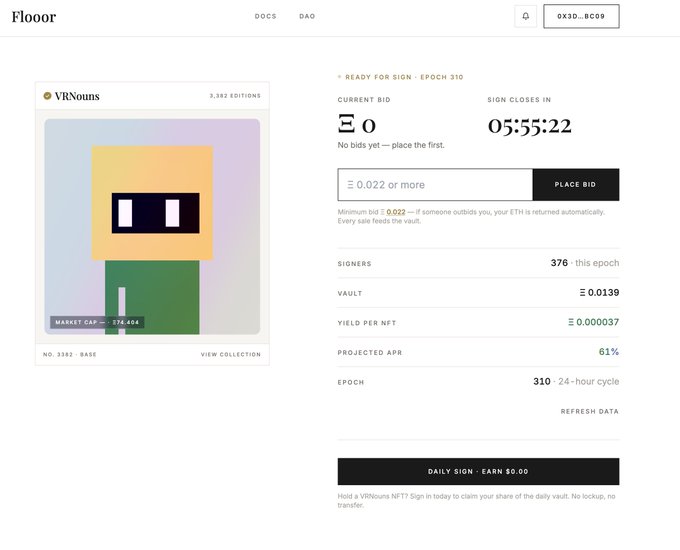680x550 pixels.
Task: Click REFRESH DATA
Action: click(x=589, y=411)
